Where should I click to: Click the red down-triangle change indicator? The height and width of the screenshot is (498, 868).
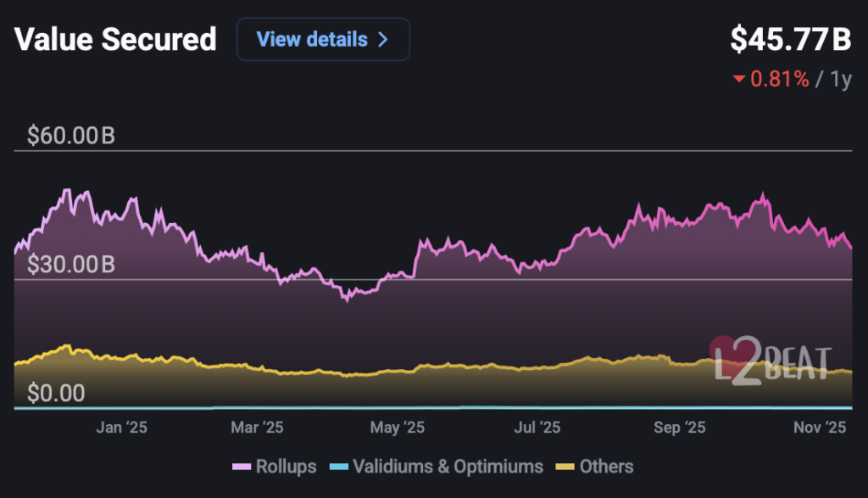tap(738, 80)
